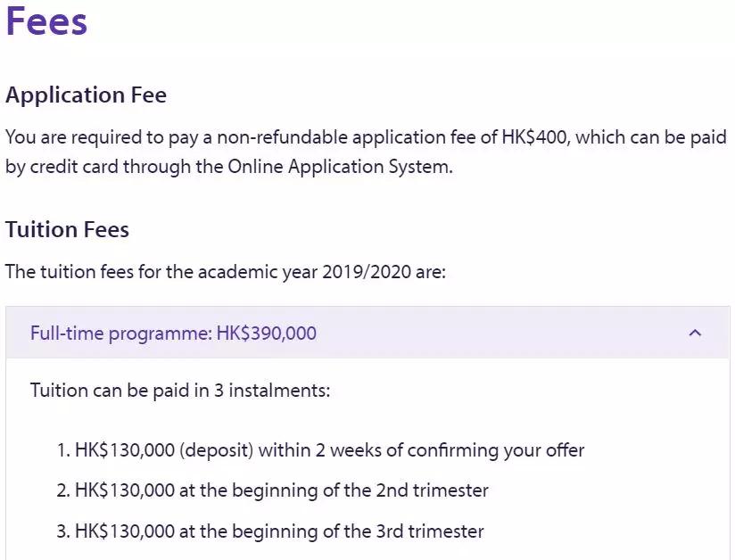The image size is (735, 560).
Task: Click the second instalment amount 'HK$130,000'
Action: [x=125, y=490]
